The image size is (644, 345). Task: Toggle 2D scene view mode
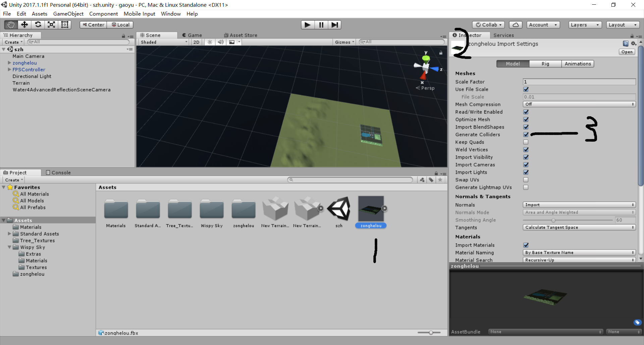point(196,42)
